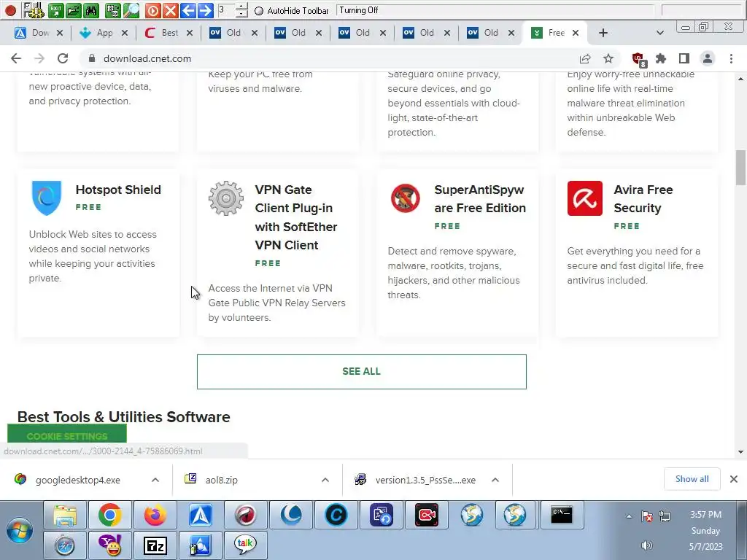747x560 pixels.
Task: Open the command prompt taskbar icon
Action: click(562, 515)
